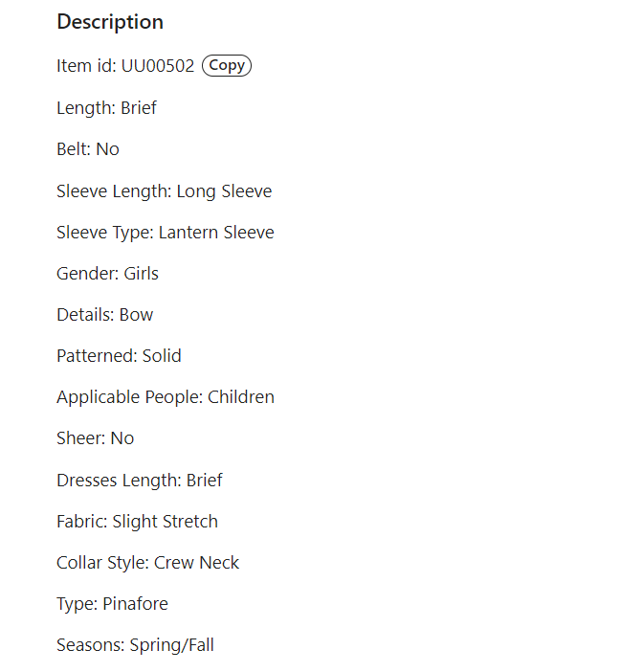Click the 'Belt: No' line
The width and height of the screenshot is (642, 672).
pos(88,149)
